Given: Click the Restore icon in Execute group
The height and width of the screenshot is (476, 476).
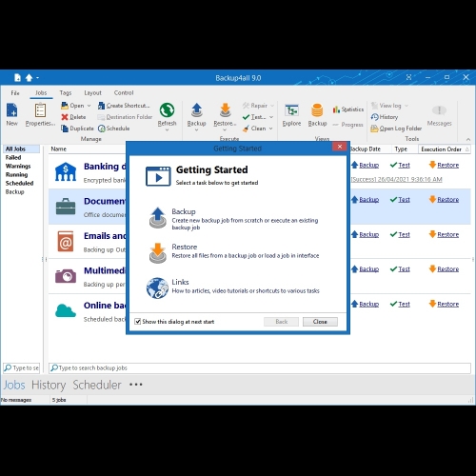Looking at the screenshot, I should [225, 110].
